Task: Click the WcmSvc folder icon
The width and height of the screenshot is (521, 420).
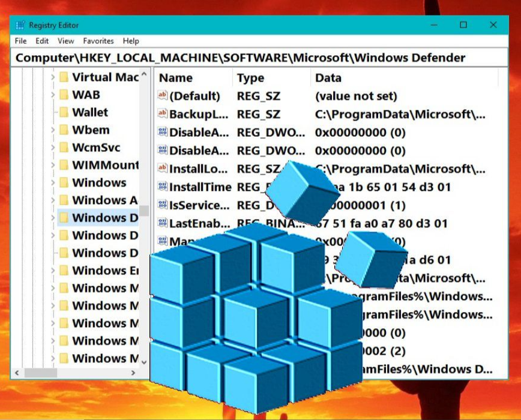Action: [x=64, y=148]
